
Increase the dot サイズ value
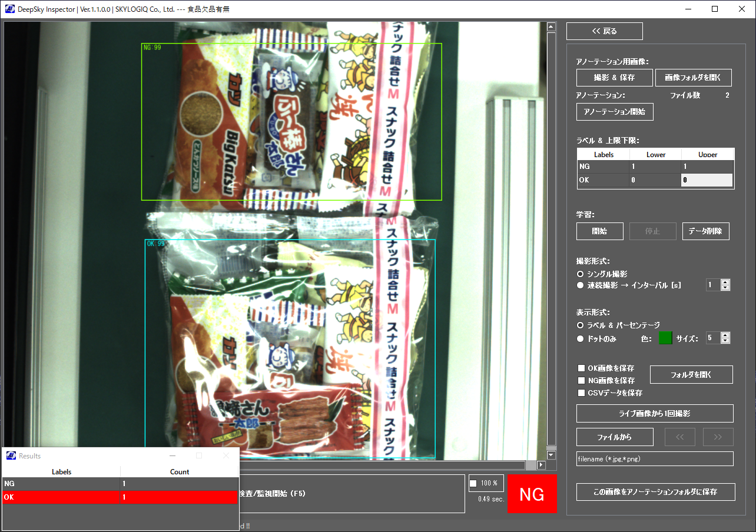pos(725,335)
